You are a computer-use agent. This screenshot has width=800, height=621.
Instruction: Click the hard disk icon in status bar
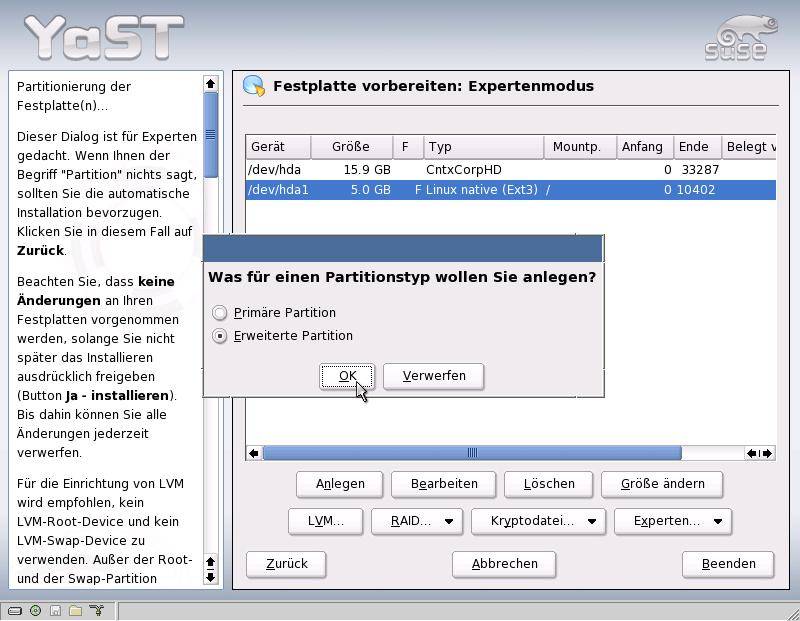coord(15,611)
